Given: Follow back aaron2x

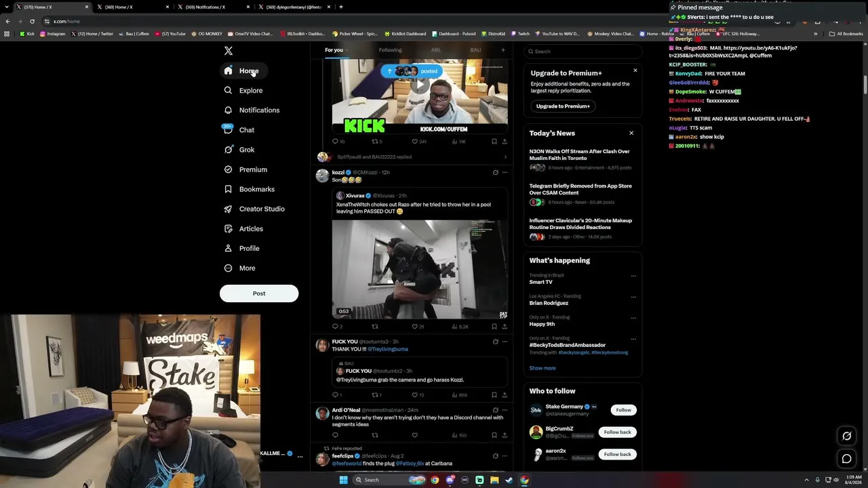Looking at the screenshot, I should pos(617,454).
